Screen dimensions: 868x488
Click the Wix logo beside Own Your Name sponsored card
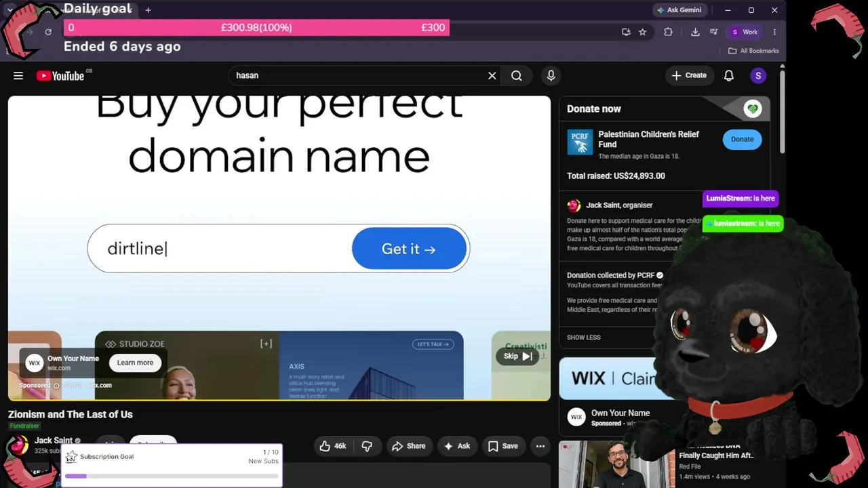576,418
